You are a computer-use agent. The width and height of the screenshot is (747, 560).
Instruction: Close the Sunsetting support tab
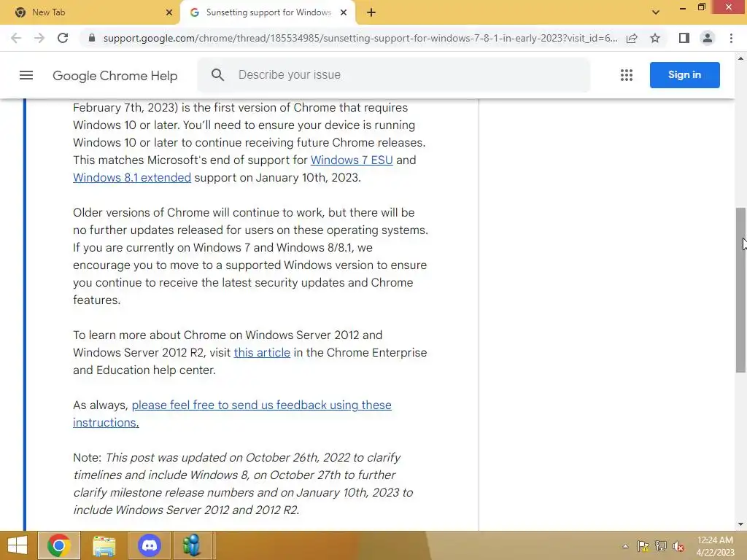point(344,12)
